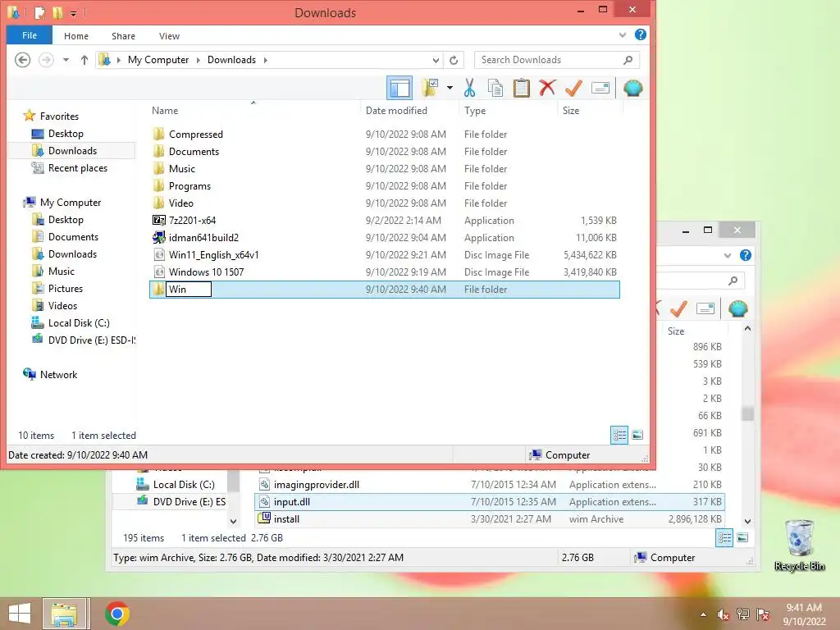Open the Recycle Bin desktop icon
Image resolution: width=840 pixels, height=630 pixels.
tap(799, 546)
